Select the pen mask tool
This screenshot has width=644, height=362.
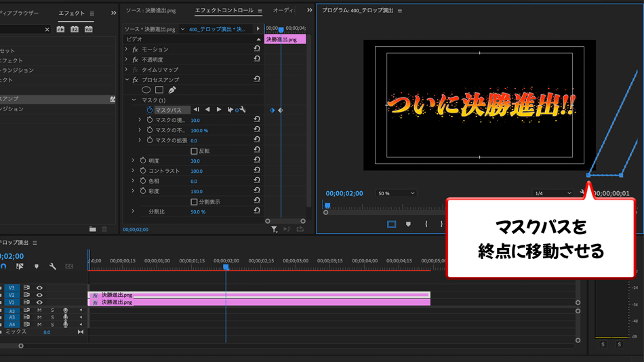coord(172,89)
